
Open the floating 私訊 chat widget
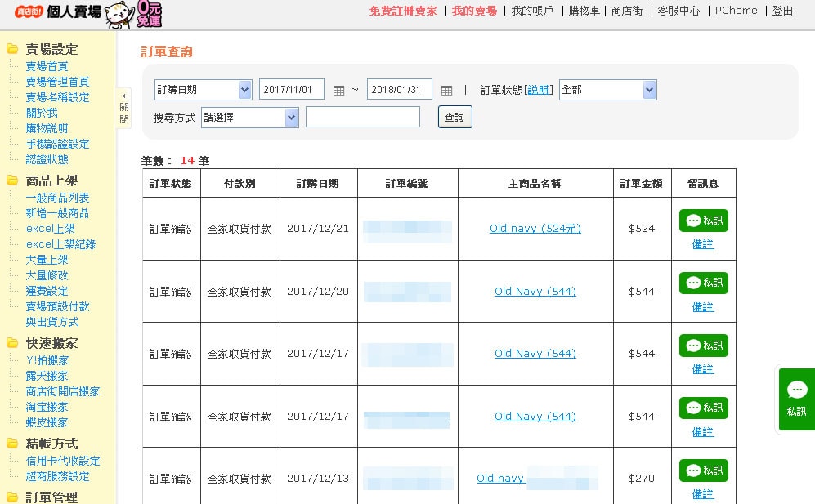pyautogui.click(x=796, y=399)
